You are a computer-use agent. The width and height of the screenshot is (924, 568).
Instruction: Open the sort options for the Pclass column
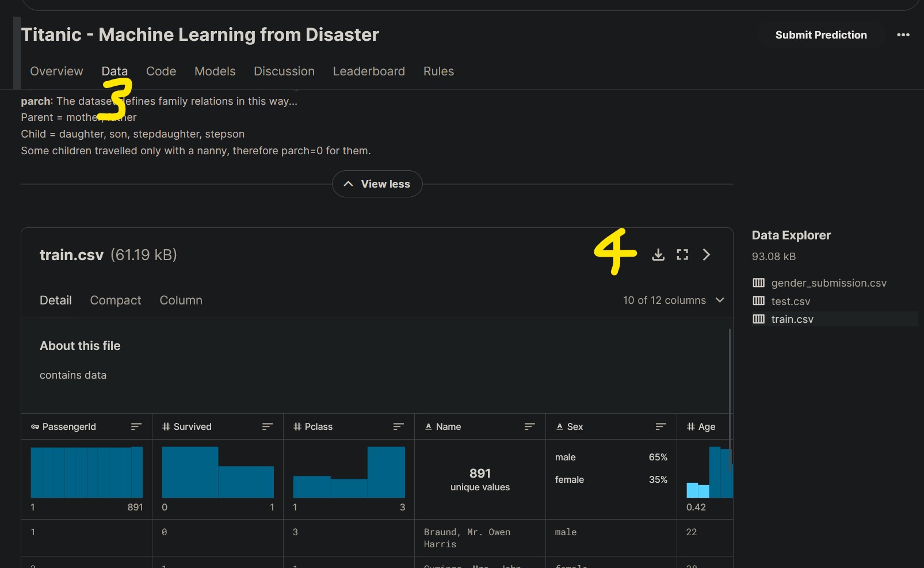[398, 426]
